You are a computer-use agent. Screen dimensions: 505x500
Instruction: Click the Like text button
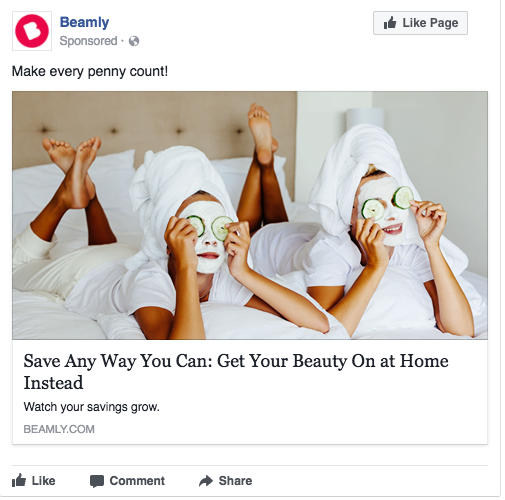[x=44, y=481]
